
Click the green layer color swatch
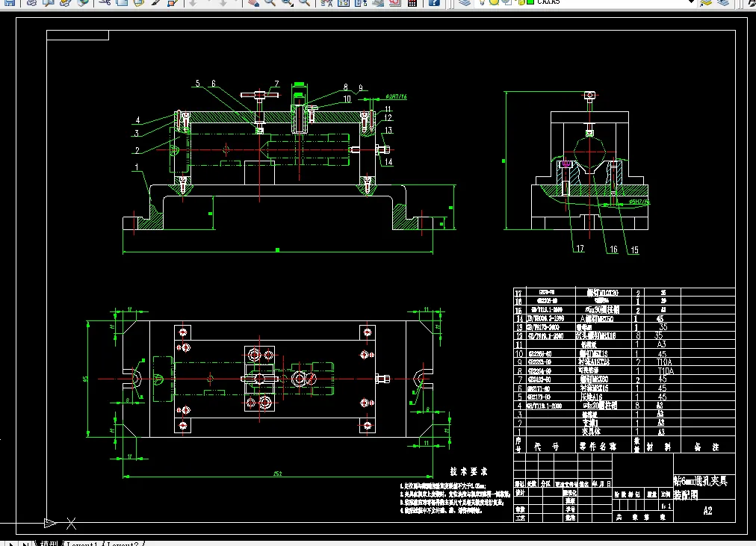click(530, 2)
